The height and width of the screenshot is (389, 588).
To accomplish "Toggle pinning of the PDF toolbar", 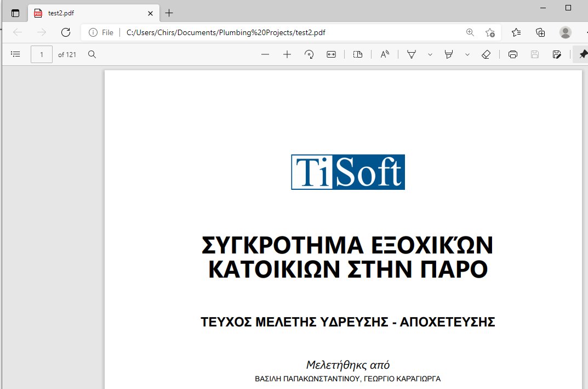I will [583, 54].
